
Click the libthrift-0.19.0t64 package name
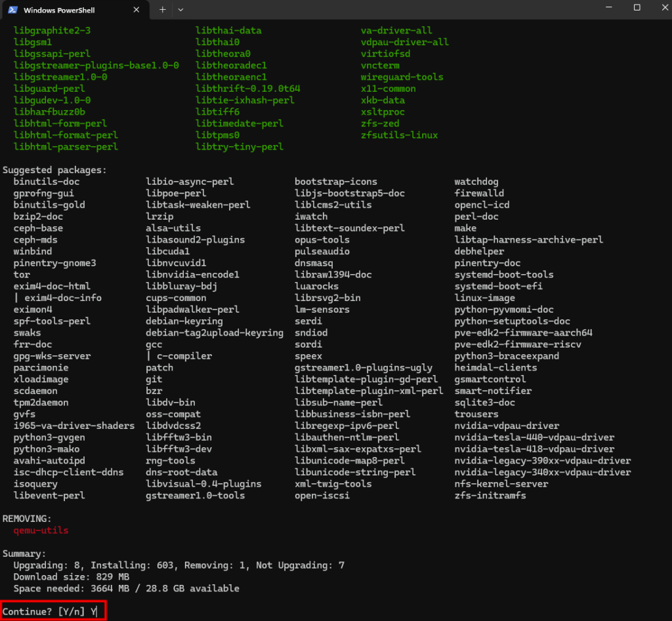pos(247,89)
